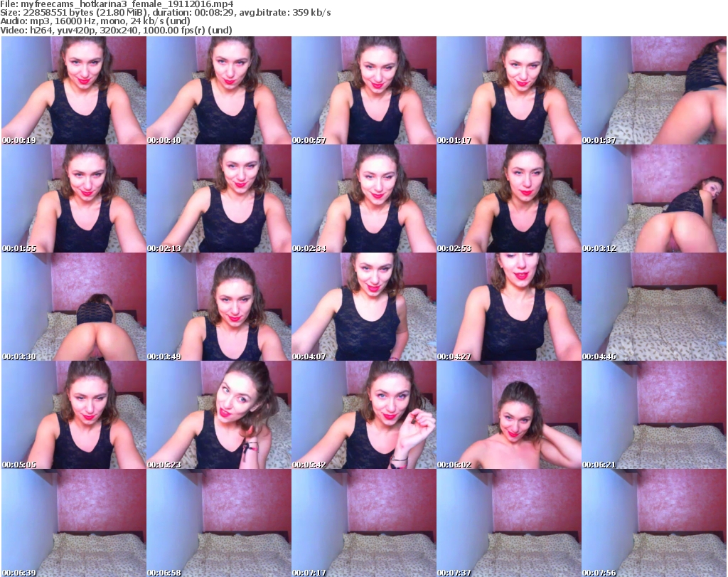Open the frame stamped 00:06:58
Viewport: 728px width, 577px height.
coord(219,523)
